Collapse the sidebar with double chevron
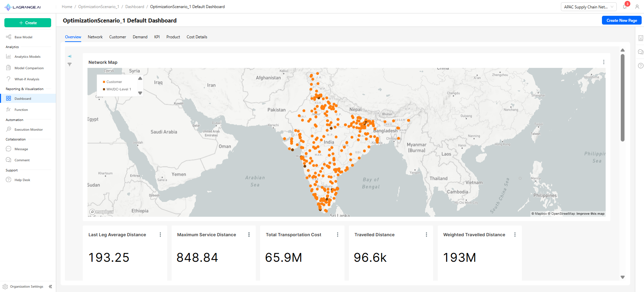644x292 pixels. tap(50, 287)
